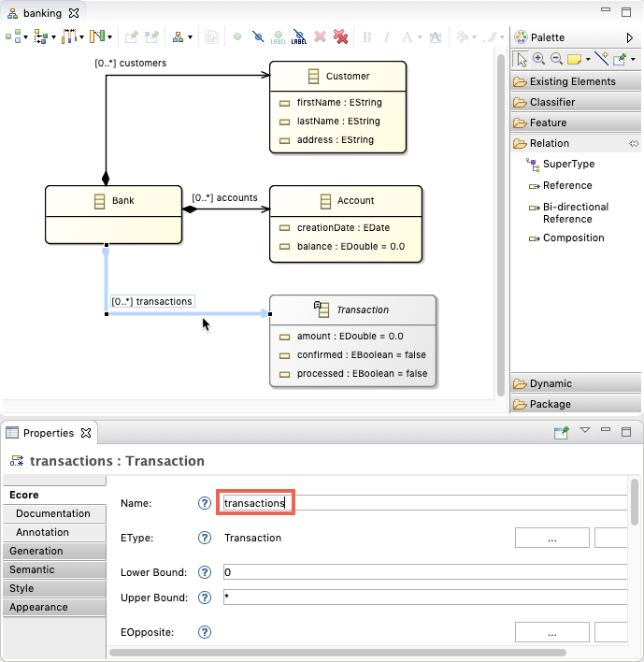Image resolution: width=644 pixels, height=662 pixels.
Task: Open the Annotation properties tab
Action: 54,532
